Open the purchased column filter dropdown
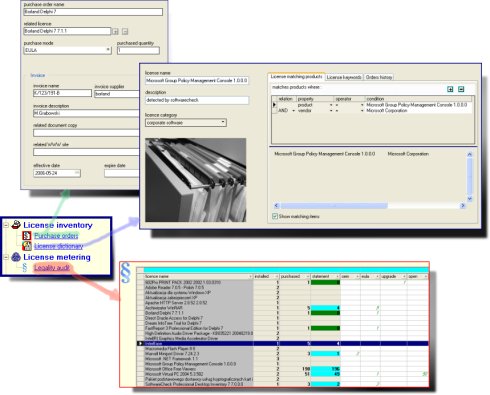 (x=307, y=277)
